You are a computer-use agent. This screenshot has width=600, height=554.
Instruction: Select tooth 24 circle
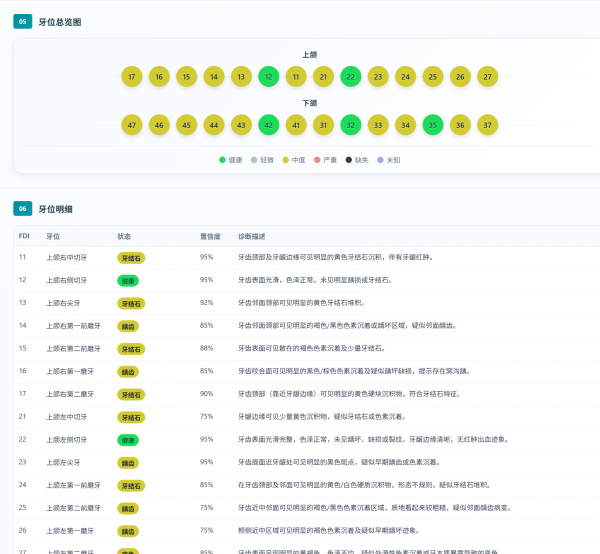tap(405, 77)
